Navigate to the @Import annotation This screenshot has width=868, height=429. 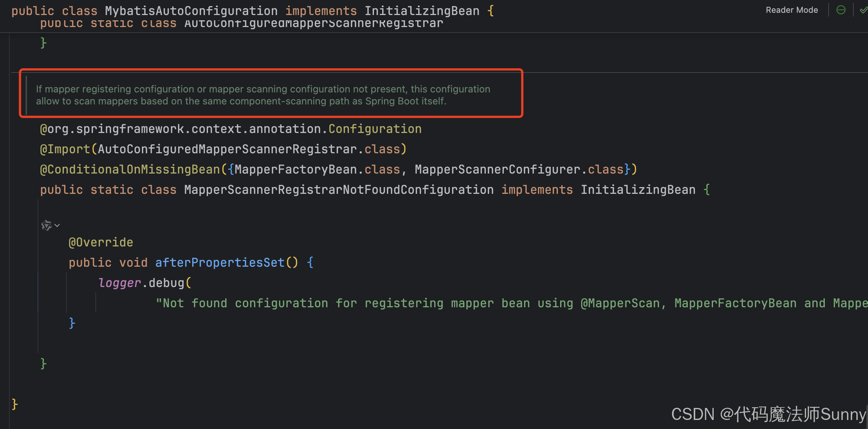[x=65, y=149]
